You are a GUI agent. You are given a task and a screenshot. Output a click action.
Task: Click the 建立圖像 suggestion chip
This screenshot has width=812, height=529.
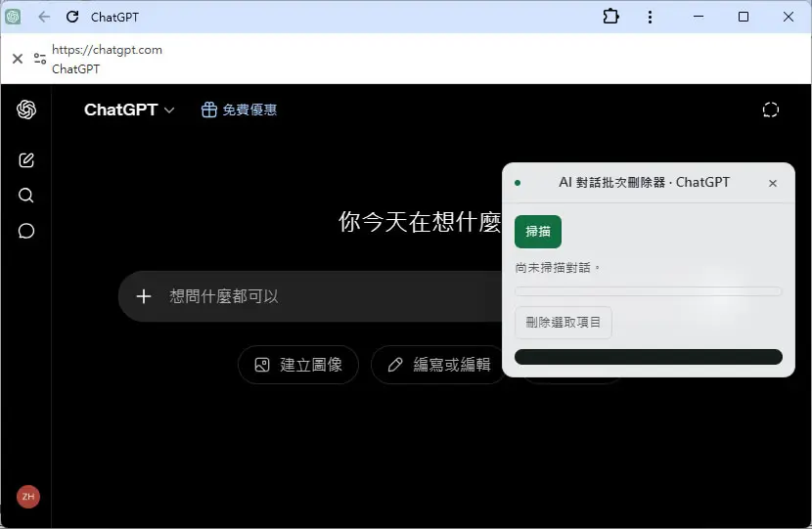[x=298, y=365]
